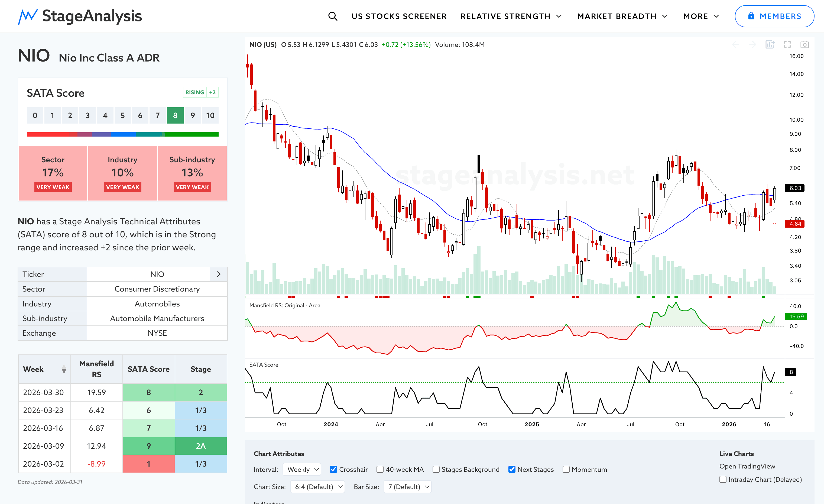Open US Stocks Screener menu item
824x504 pixels.
click(399, 16)
